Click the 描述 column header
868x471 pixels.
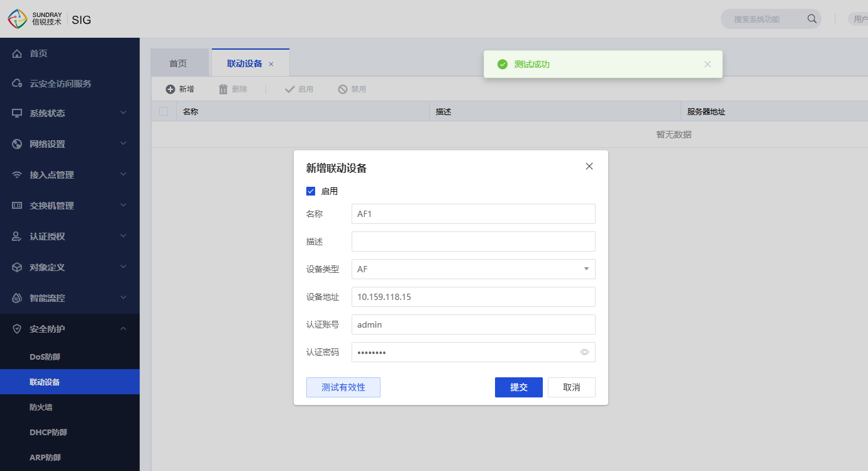(x=555, y=111)
